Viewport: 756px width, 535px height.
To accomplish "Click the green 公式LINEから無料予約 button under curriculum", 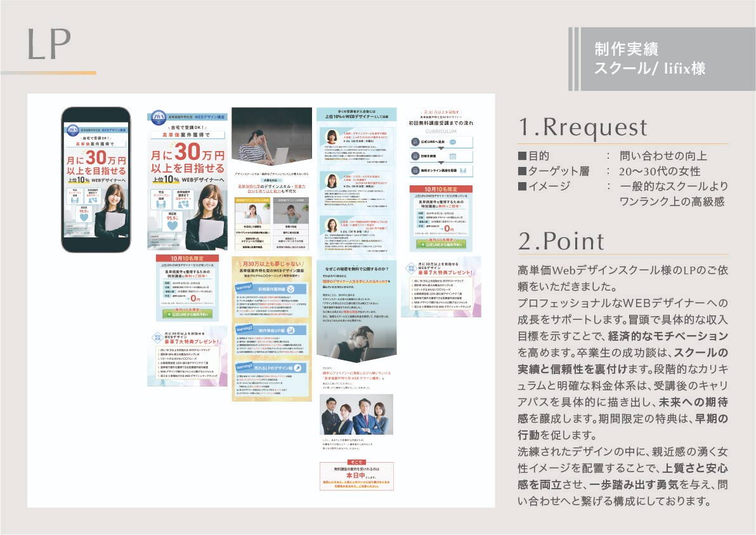I will [x=441, y=244].
